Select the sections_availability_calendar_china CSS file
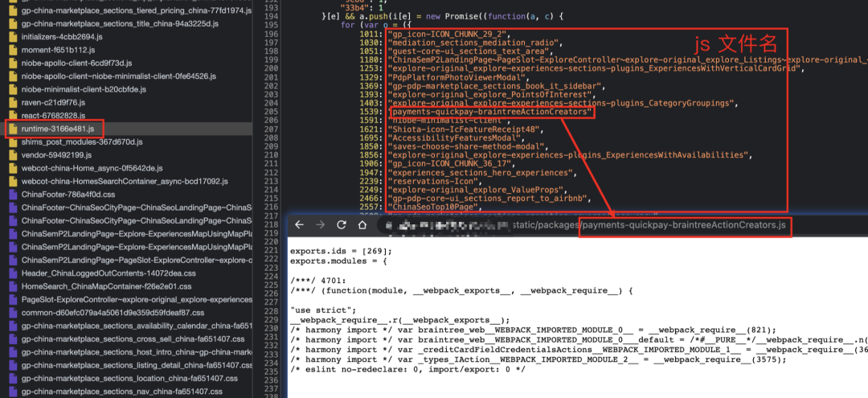 137,326
